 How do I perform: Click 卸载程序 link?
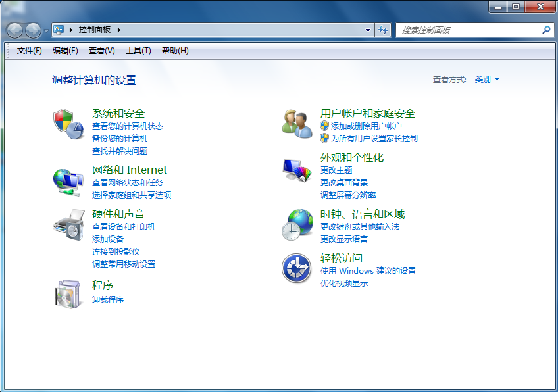(x=108, y=299)
